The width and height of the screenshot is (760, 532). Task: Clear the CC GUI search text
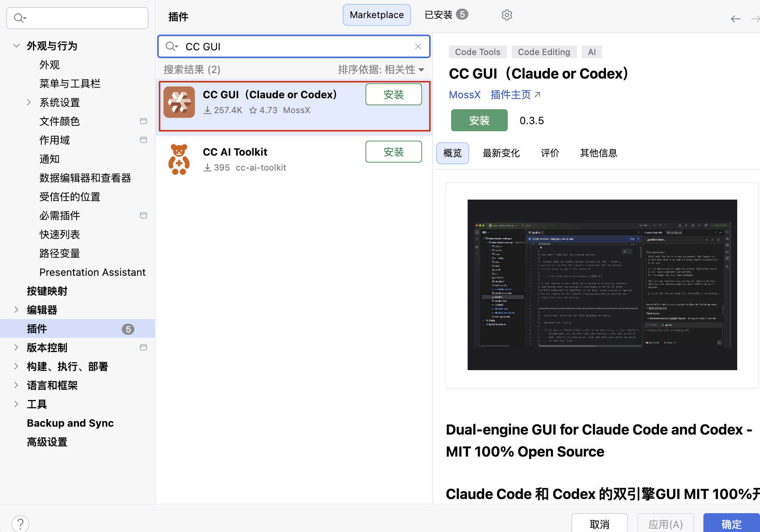(x=418, y=46)
